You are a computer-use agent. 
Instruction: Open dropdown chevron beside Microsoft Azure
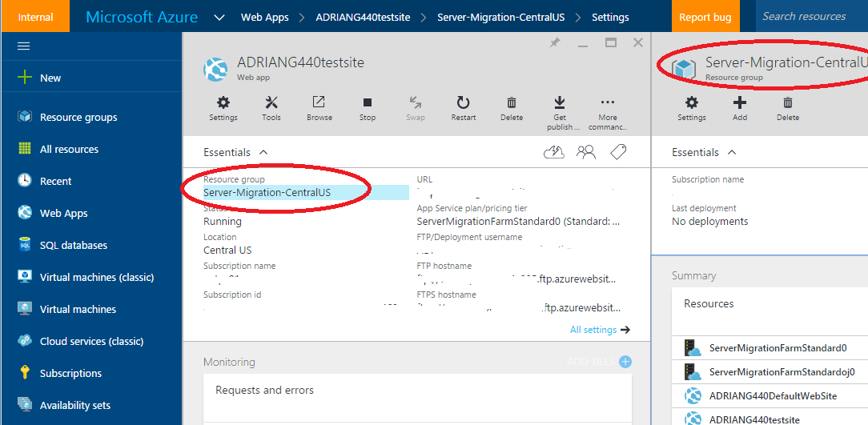pos(219,17)
